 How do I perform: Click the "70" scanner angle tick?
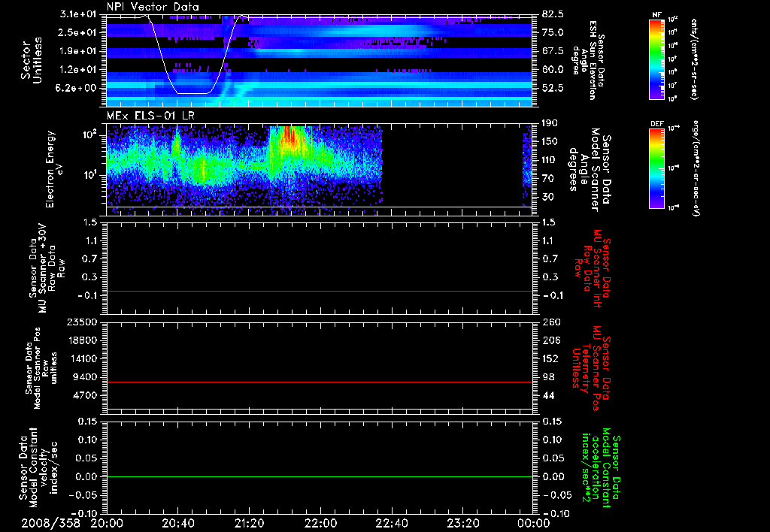point(547,178)
